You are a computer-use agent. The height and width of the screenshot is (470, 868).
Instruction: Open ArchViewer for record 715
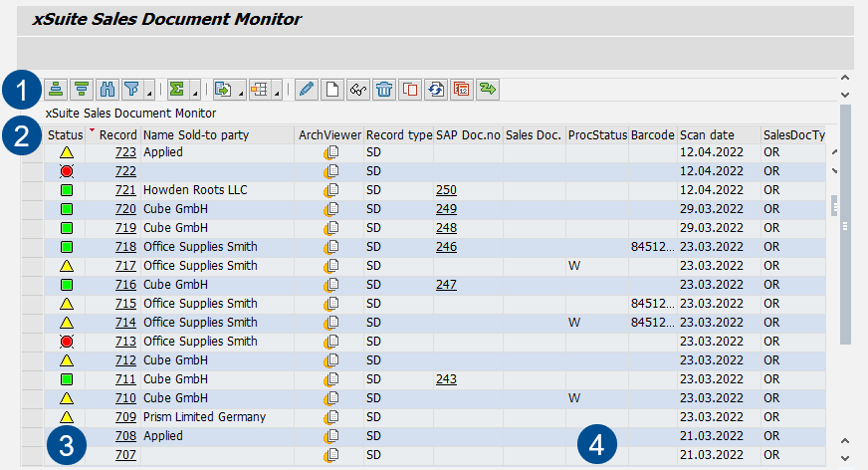(331, 304)
